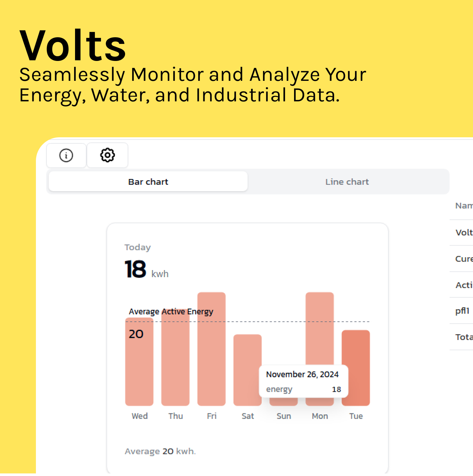Select the pfl1 row in table
473x476 pixels.
click(462, 311)
